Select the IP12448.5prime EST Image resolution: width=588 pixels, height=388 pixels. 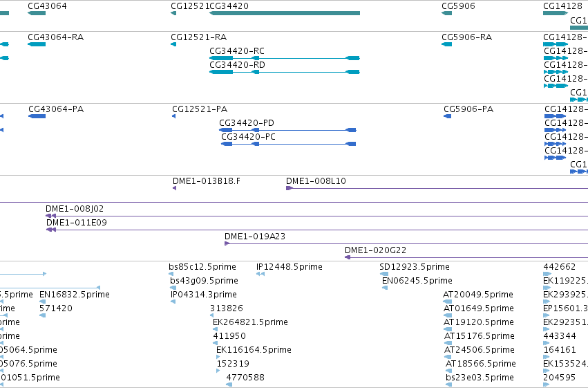tap(260, 274)
